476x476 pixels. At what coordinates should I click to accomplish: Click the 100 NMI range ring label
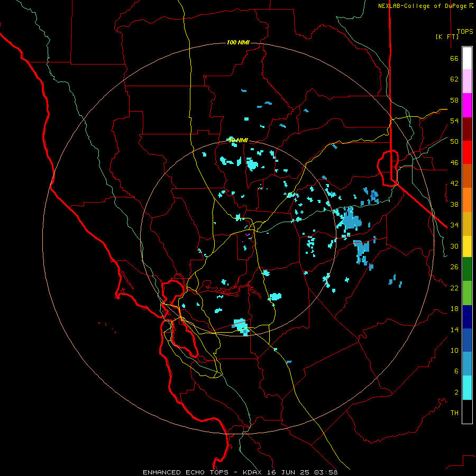[x=238, y=42]
